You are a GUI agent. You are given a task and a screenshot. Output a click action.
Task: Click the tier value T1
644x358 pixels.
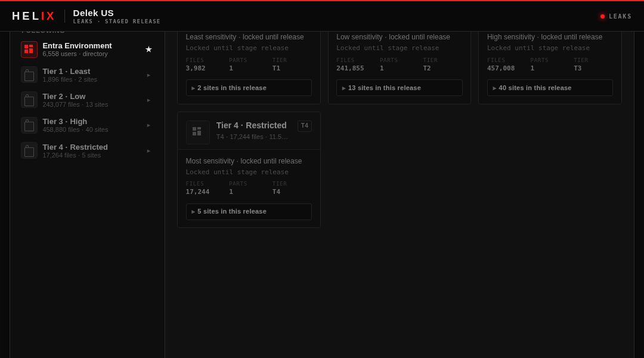277,68
